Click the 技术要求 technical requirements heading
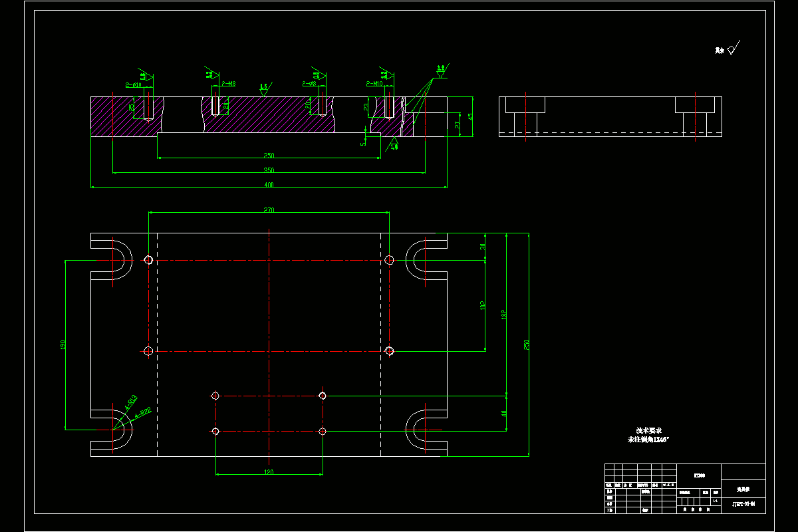The image size is (798, 532). coord(648,431)
